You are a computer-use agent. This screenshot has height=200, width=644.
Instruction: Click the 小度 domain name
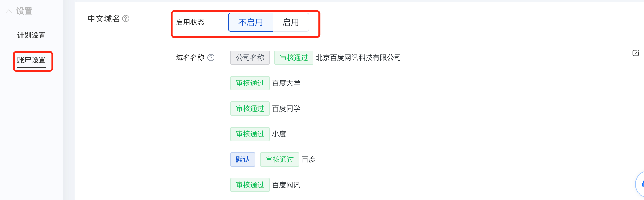[x=279, y=134]
